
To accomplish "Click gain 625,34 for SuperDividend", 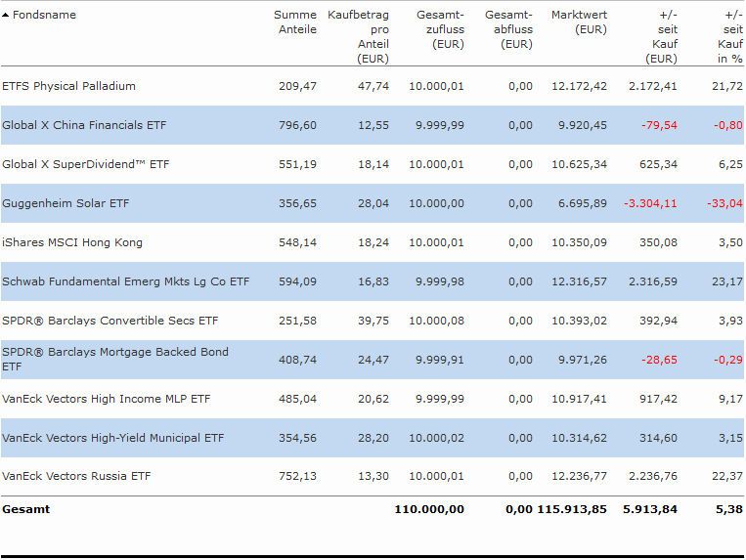I will 658,164.
